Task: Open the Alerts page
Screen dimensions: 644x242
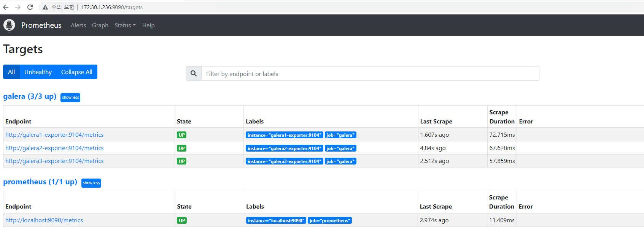Action: (78, 25)
